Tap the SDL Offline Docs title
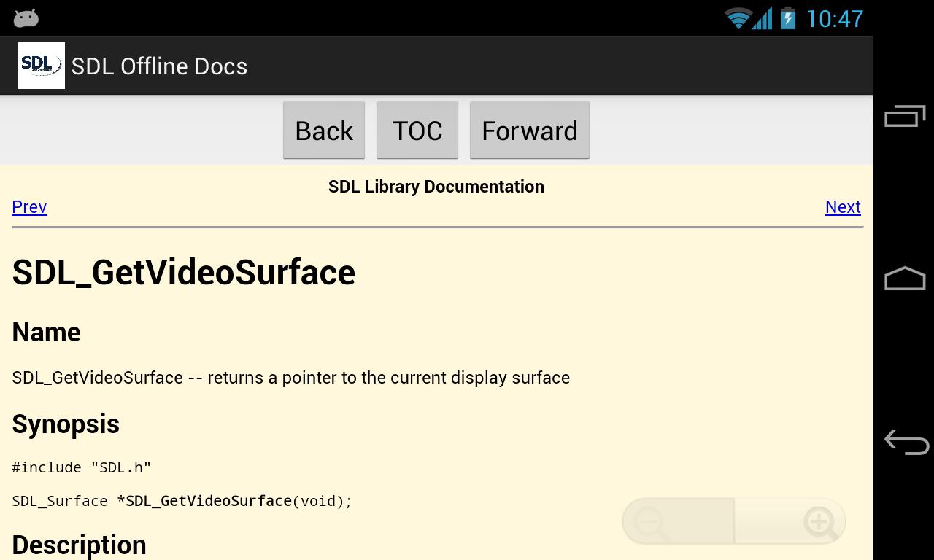 [x=159, y=66]
